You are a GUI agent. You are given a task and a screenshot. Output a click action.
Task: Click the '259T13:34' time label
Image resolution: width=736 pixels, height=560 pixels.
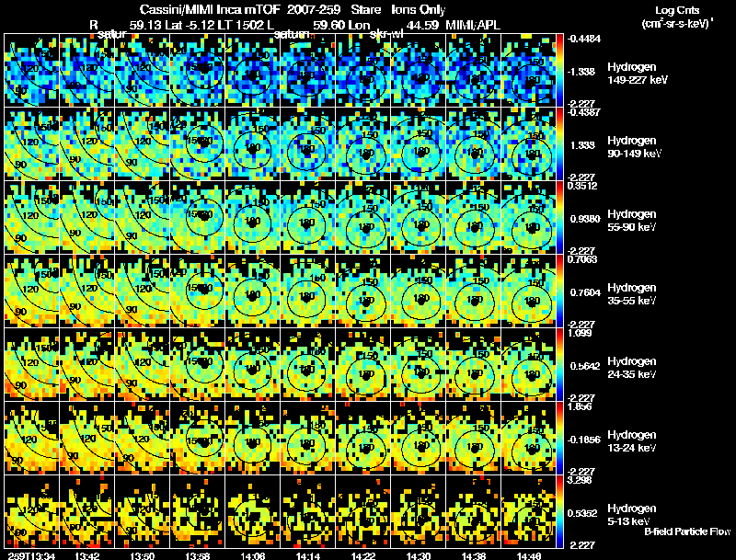31,556
